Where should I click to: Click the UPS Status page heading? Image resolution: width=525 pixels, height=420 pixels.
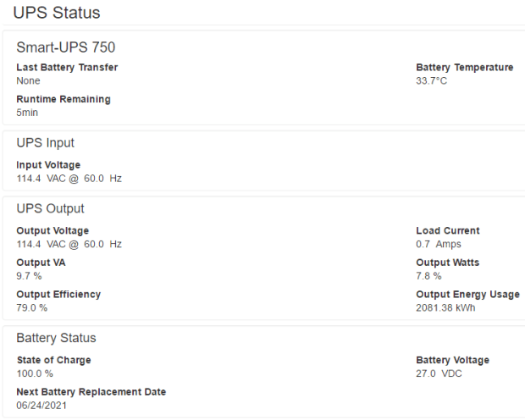click(x=57, y=13)
